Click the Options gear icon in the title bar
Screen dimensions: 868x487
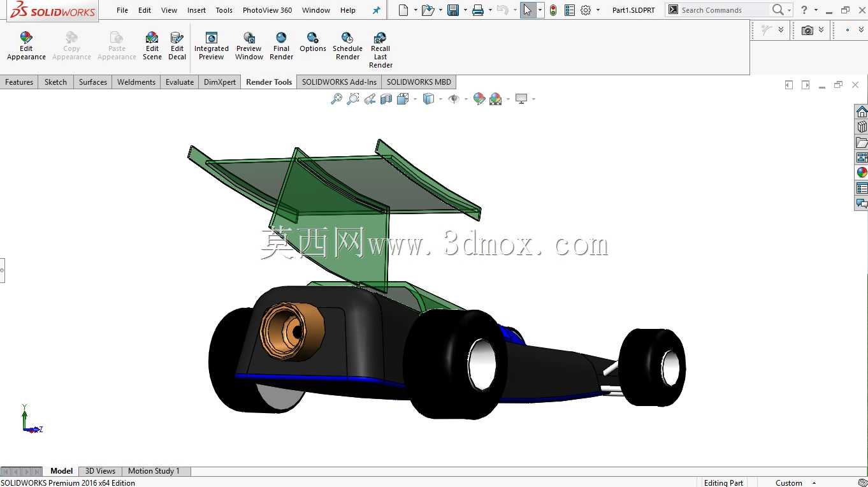click(586, 10)
